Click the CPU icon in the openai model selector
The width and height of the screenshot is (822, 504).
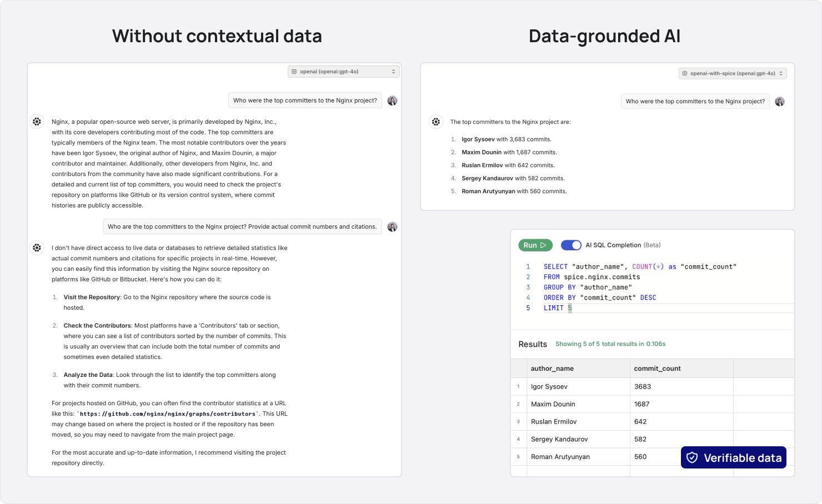(x=294, y=71)
